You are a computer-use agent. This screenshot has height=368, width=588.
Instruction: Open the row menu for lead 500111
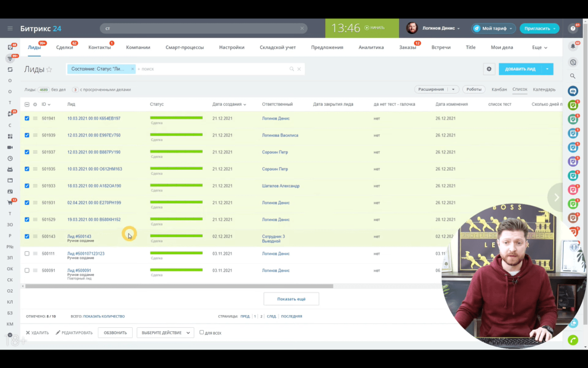click(35, 254)
